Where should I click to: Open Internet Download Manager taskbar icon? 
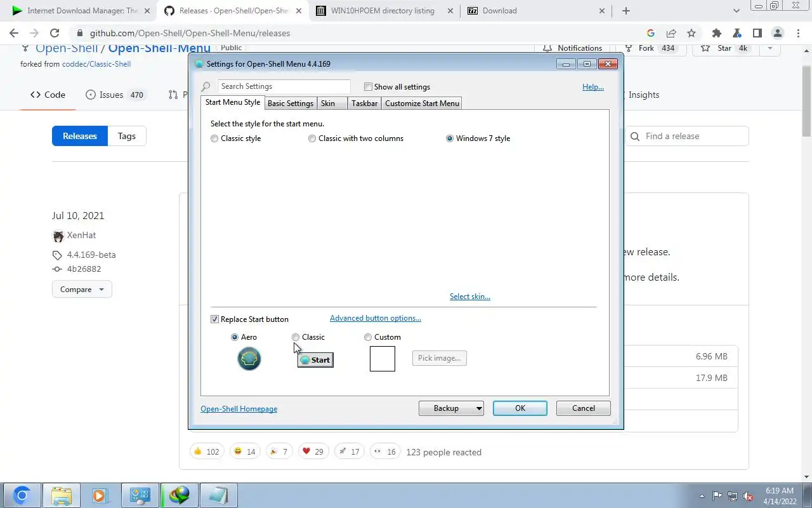pos(180,495)
